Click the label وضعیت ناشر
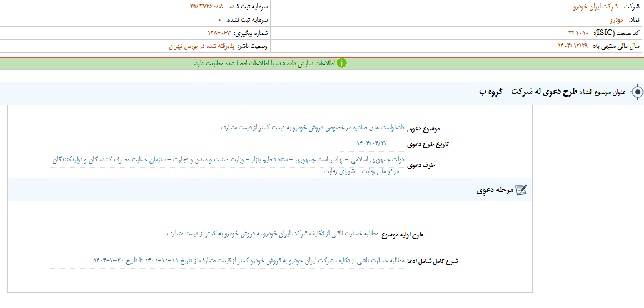 pyautogui.click(x=253, y=46)
